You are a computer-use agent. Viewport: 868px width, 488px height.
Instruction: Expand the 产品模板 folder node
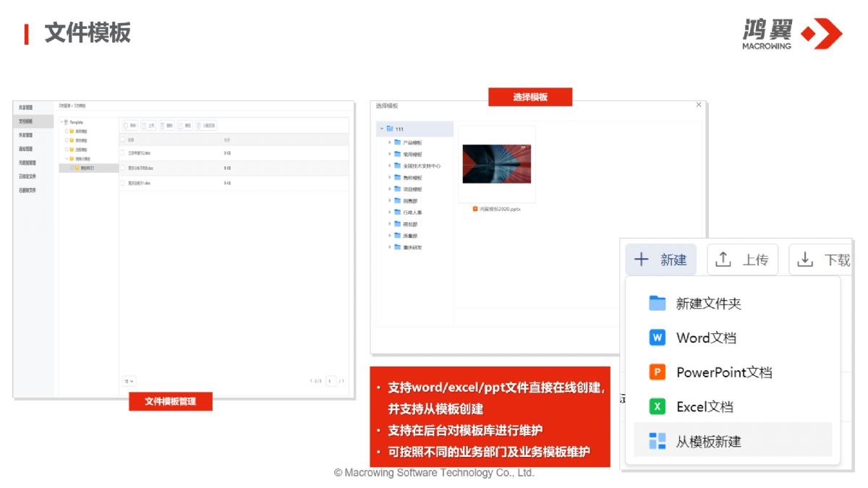pos(390,142)
